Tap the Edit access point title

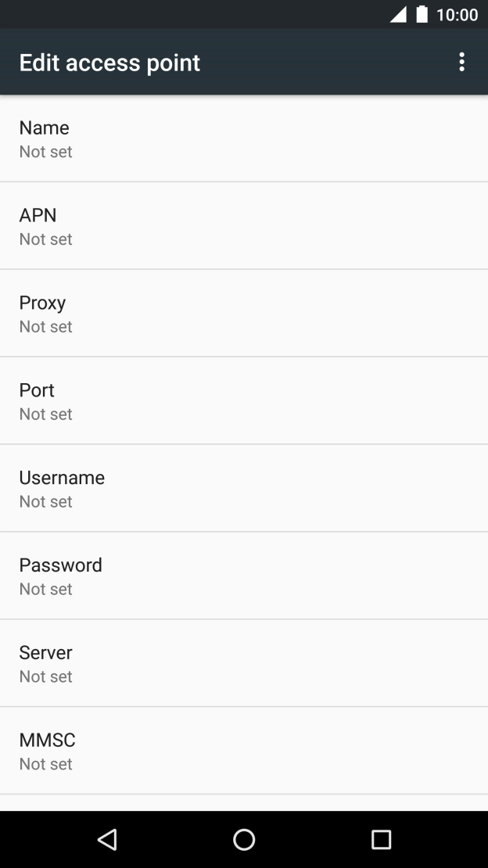point(109,63)
